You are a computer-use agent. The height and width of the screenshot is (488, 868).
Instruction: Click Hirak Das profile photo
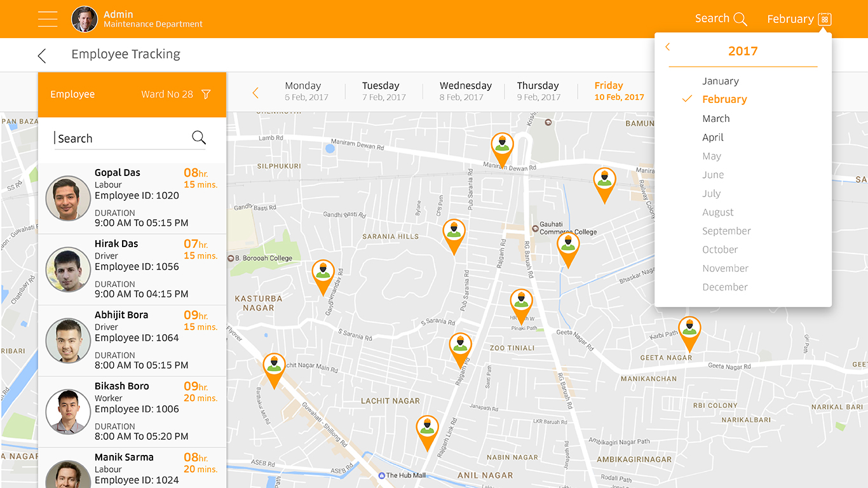tap(68, 269)
